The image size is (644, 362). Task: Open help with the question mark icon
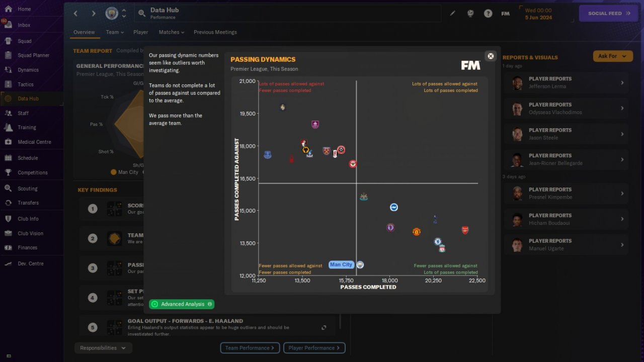pyautogui.click(x=488, y=14)
